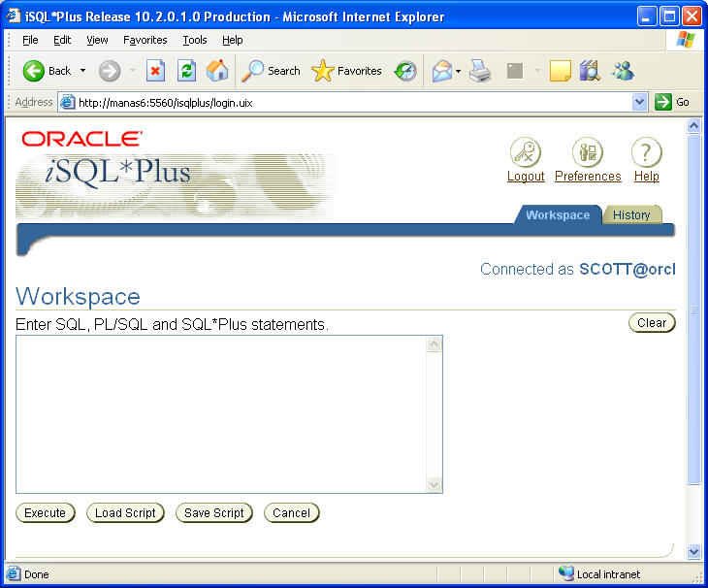The image size is (708, 588).
Task: Go to the Home page icon
Action: click(217, 71)
